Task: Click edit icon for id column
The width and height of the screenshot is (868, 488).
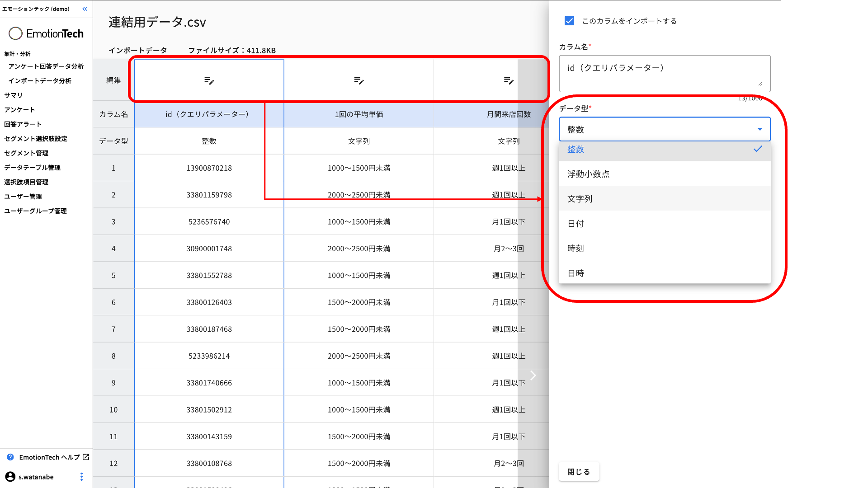Action: [x=209, y=80]
